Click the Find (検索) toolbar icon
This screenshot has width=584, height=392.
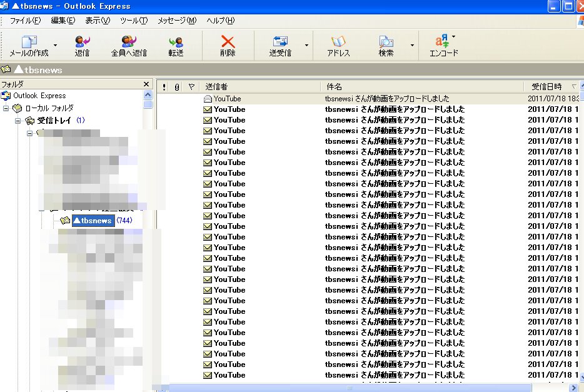pos(386,42)
